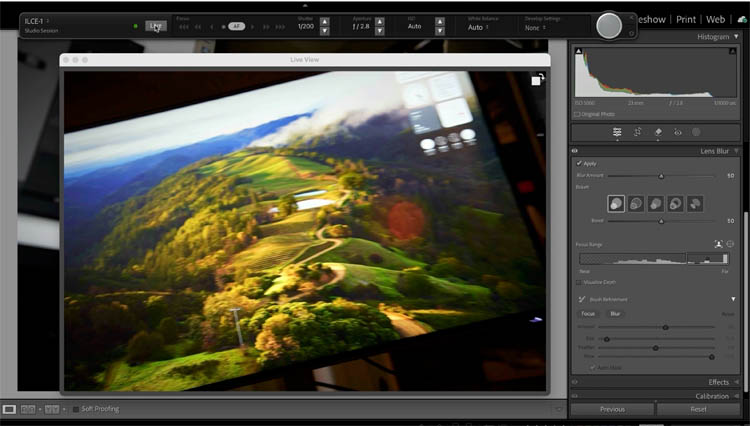
Task: Open the Web module
Action: click(716, 20)
